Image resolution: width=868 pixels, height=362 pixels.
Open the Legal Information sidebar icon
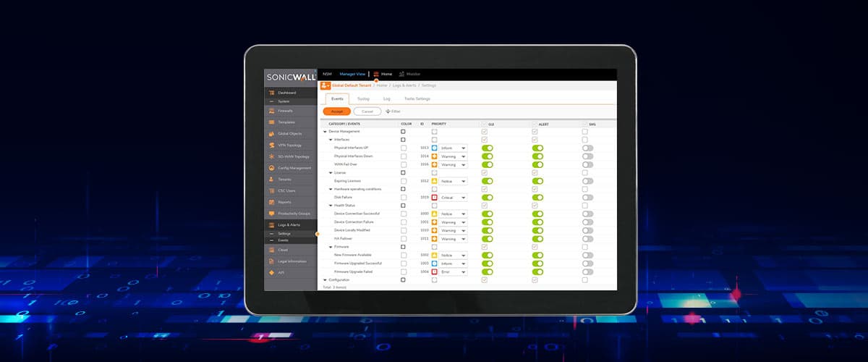[x=271, y=261]
